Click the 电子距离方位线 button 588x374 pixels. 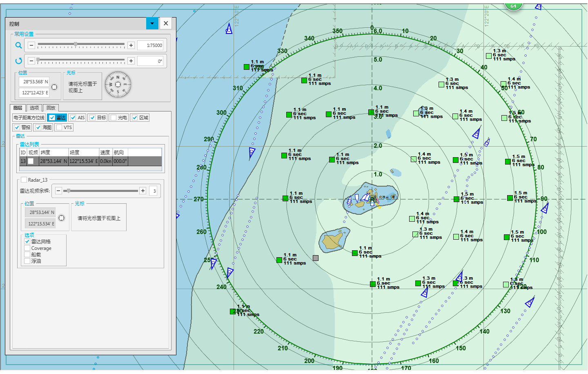[29, 118]
